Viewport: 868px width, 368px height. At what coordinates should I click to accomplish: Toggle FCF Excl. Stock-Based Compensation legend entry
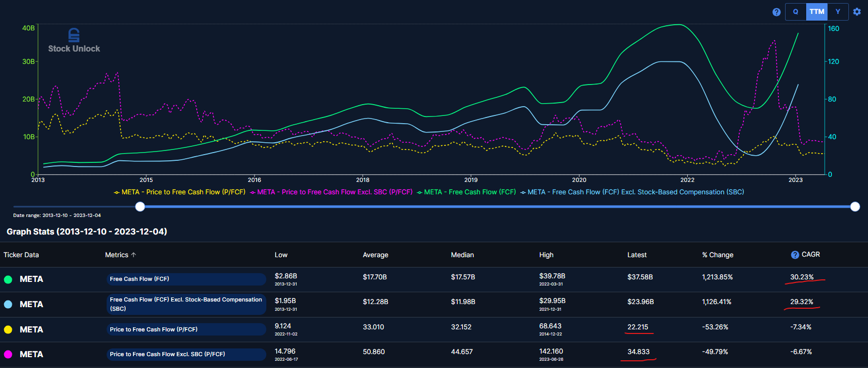(x=632, y=192)
